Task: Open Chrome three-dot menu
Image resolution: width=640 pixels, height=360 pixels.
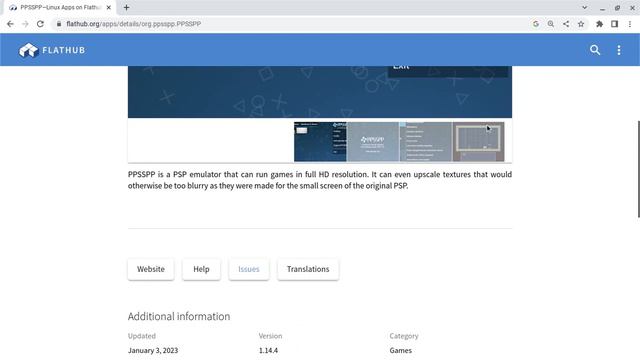Action: 630,24
